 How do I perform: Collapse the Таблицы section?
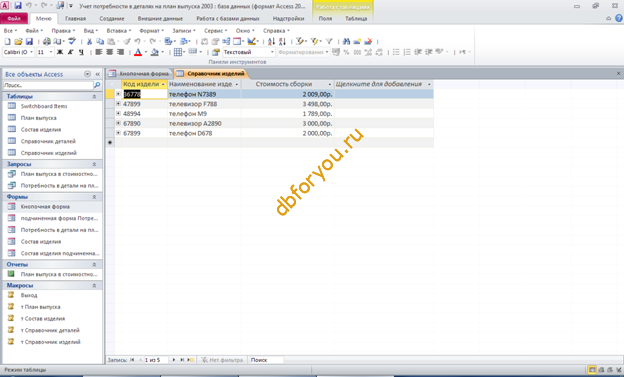[x=94, y=97]
